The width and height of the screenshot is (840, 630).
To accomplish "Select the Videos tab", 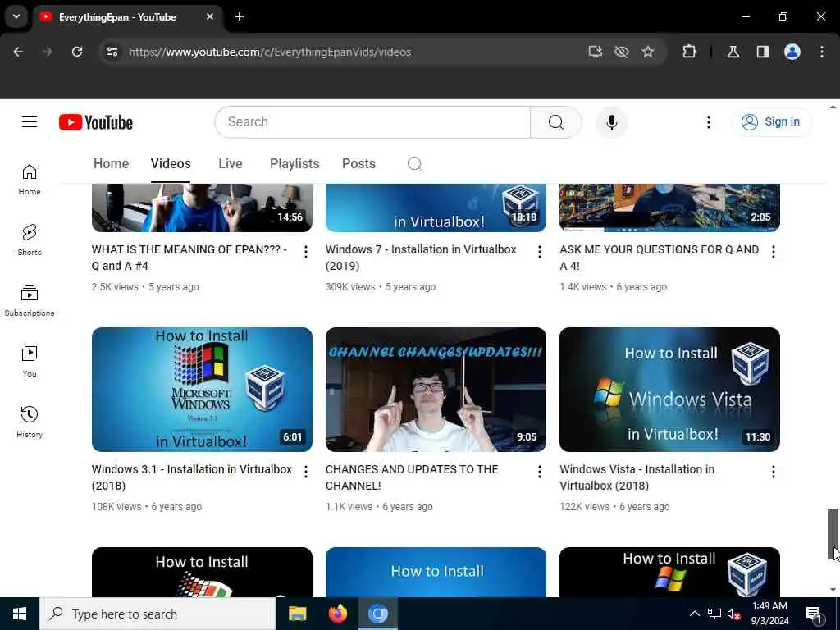I will (171, 163).
